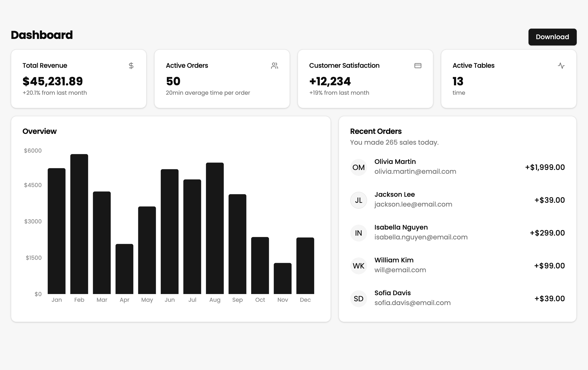Click the Active Orders people icon
The image size is (588, 370).
pos(275,66)
